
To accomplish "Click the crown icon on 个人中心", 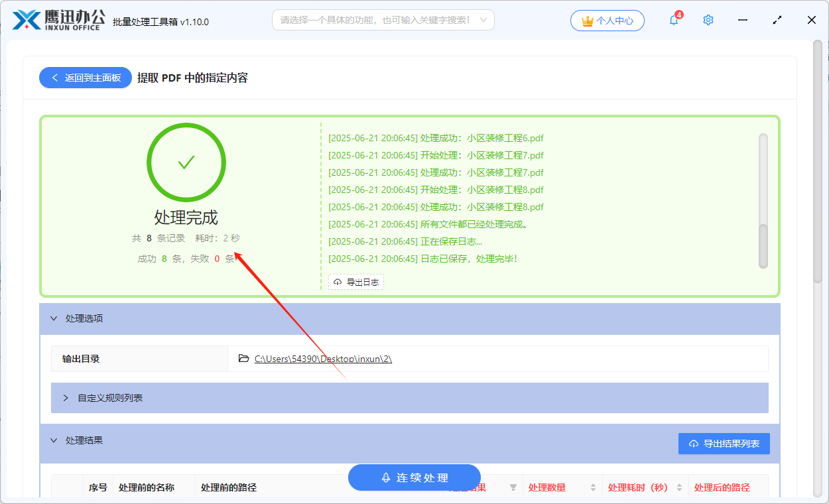I will (586, 20).
